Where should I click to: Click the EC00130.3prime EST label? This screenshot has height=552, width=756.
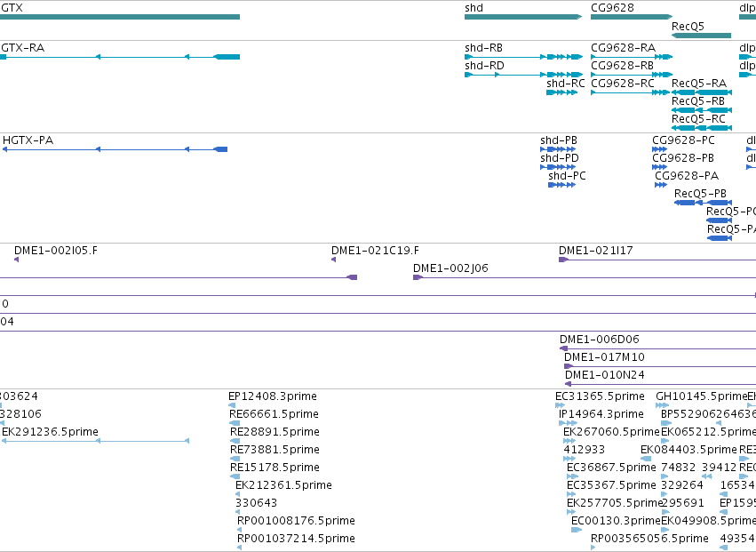pyautogui.click(x=616, y=521)
